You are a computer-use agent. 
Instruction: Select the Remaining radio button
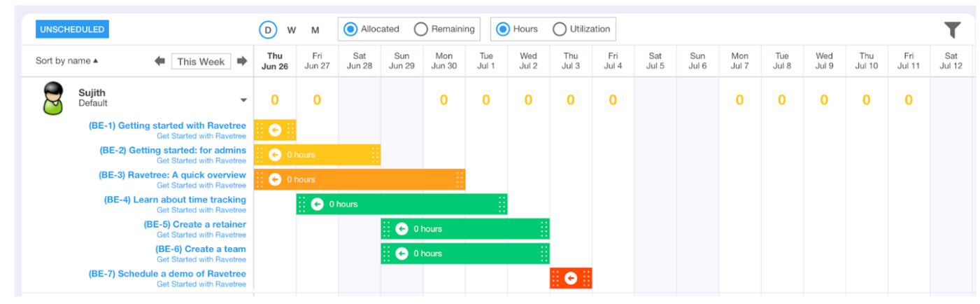click(420, 29)
